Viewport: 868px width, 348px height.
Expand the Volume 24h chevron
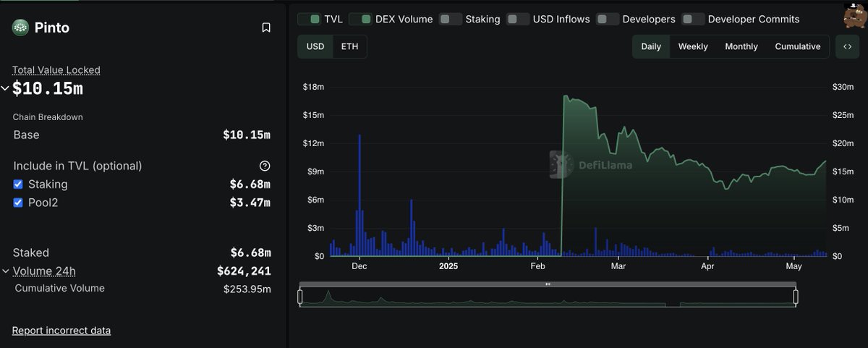(x=5, y=271)
